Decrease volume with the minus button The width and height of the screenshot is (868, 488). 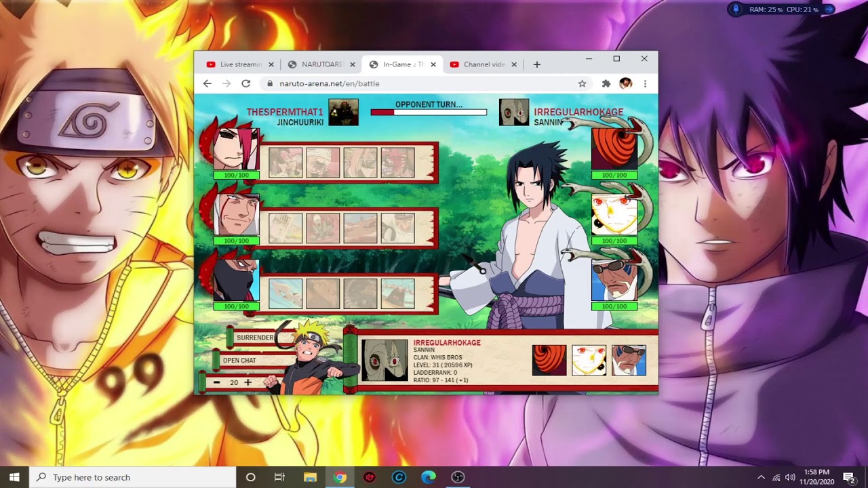click(216, 382)
